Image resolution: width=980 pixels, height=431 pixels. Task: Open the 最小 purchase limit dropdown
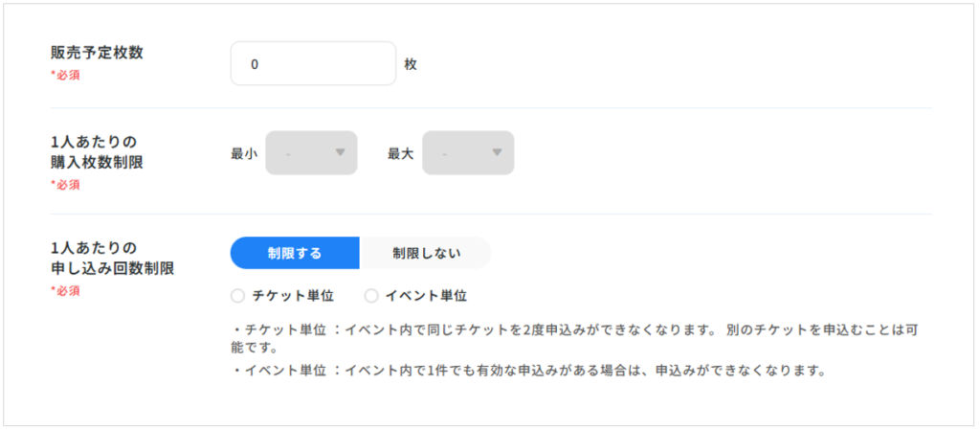coord(310,153)
